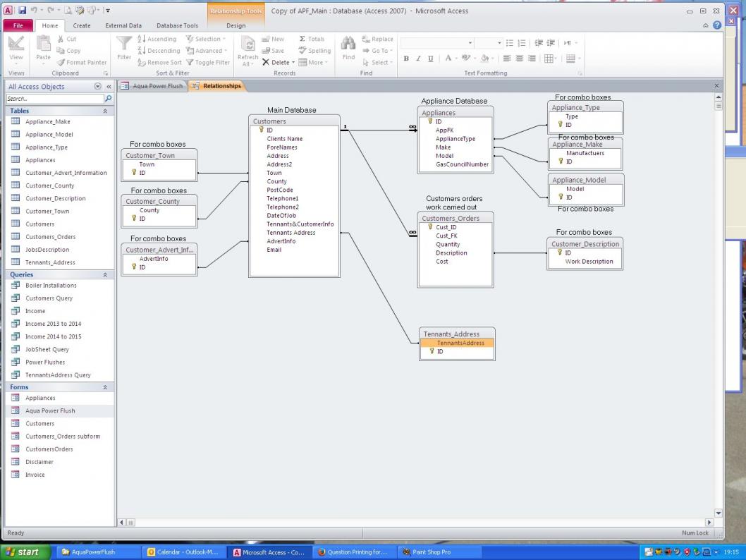Click the Cut scissors icon
Screen dimensions: 746x560
point(61,39)
